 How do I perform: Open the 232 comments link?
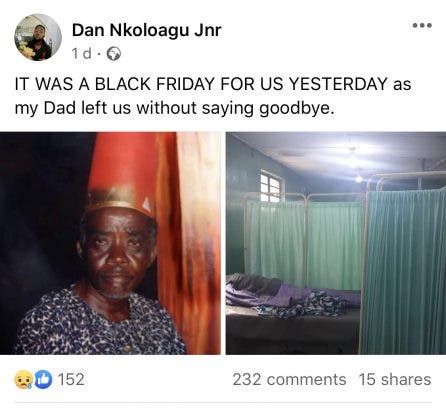point(289,379)
